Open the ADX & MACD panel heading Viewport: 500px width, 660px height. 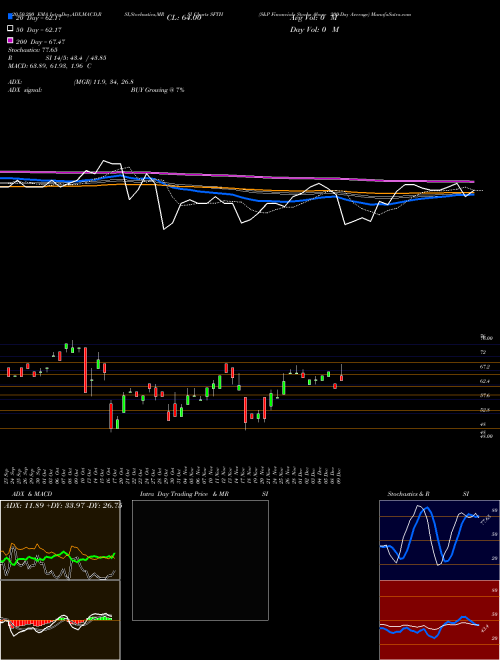pyautogui.click(x=30, y=494)
